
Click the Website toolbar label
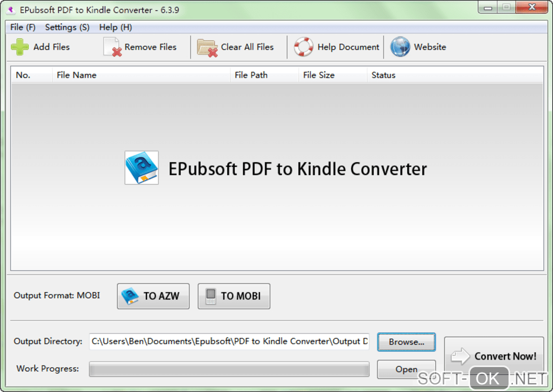(x=430, y=47)
